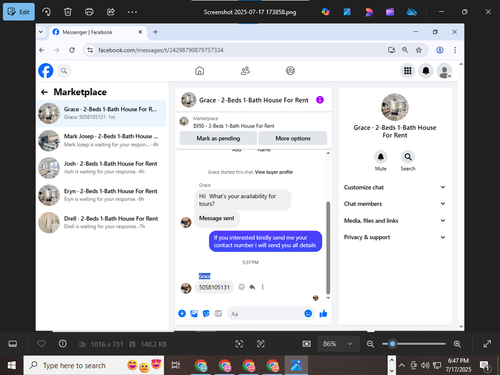Viewport: 500px width, 375px height.
Task: Show file info in Photos
Action: (63, 344)
